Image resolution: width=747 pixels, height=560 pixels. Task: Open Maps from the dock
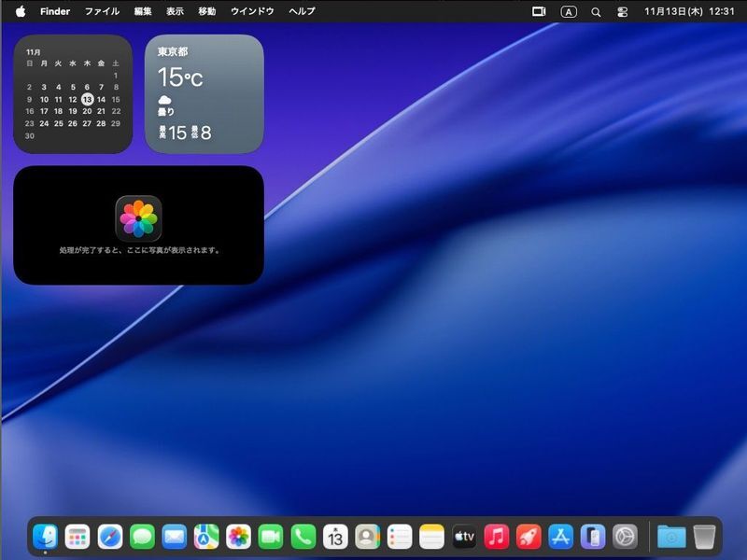(x=206, y=537)
